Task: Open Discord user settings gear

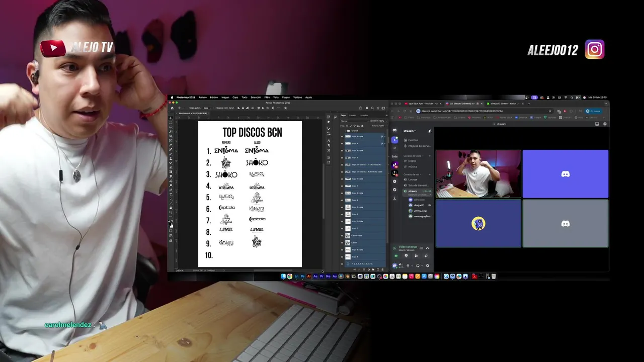Action: 428,265
